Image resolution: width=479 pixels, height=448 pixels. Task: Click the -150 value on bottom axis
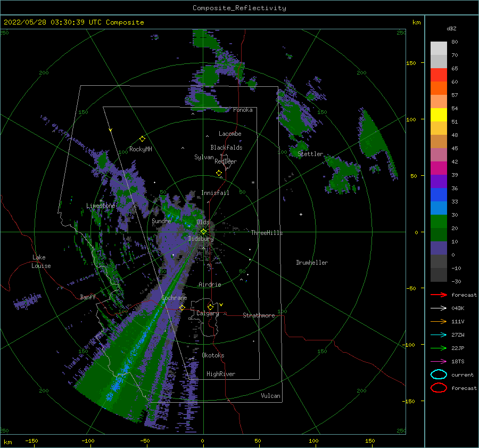tap(31, 441)
